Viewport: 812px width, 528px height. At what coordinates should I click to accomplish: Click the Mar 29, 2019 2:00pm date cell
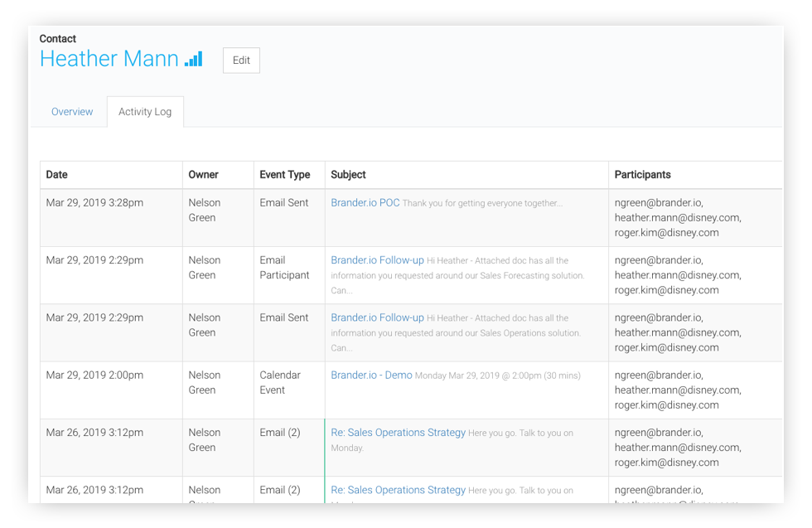(94, 375)
